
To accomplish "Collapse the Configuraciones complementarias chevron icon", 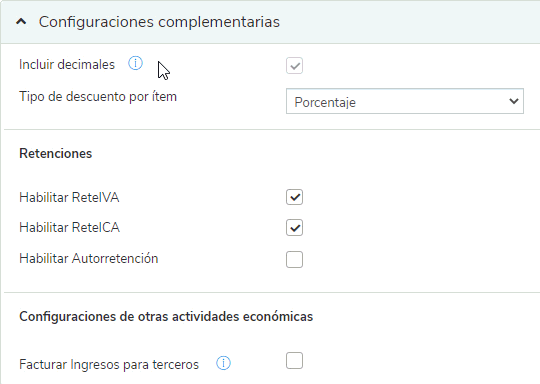I will point(21,22).
